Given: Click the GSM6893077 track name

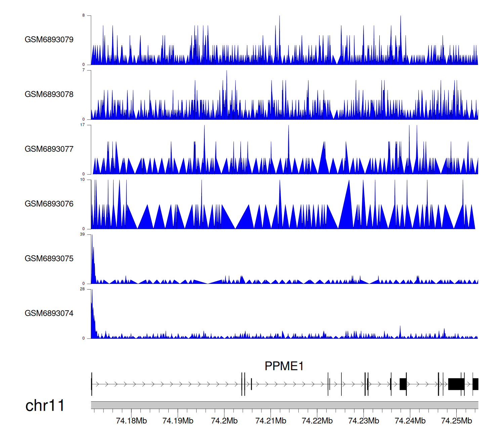Looking at the screenshot, I should click(49, 149).
